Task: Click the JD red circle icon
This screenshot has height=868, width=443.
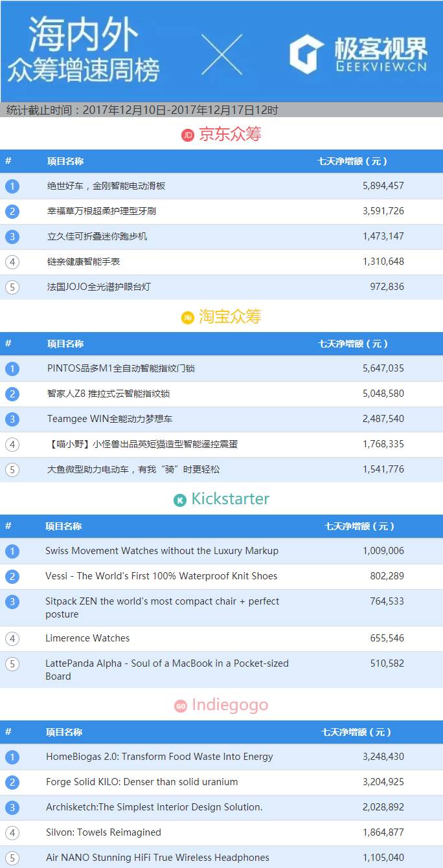Action: 188,135
